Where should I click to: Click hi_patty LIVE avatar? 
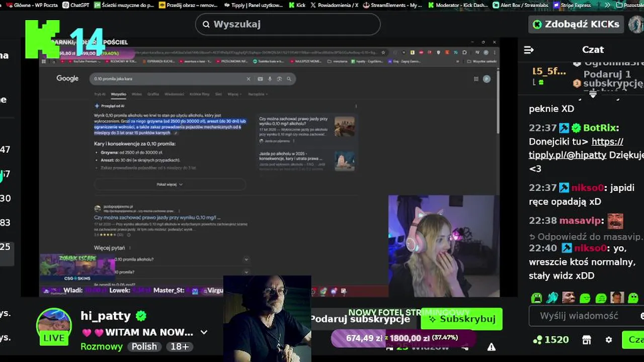tap(54, 326)
